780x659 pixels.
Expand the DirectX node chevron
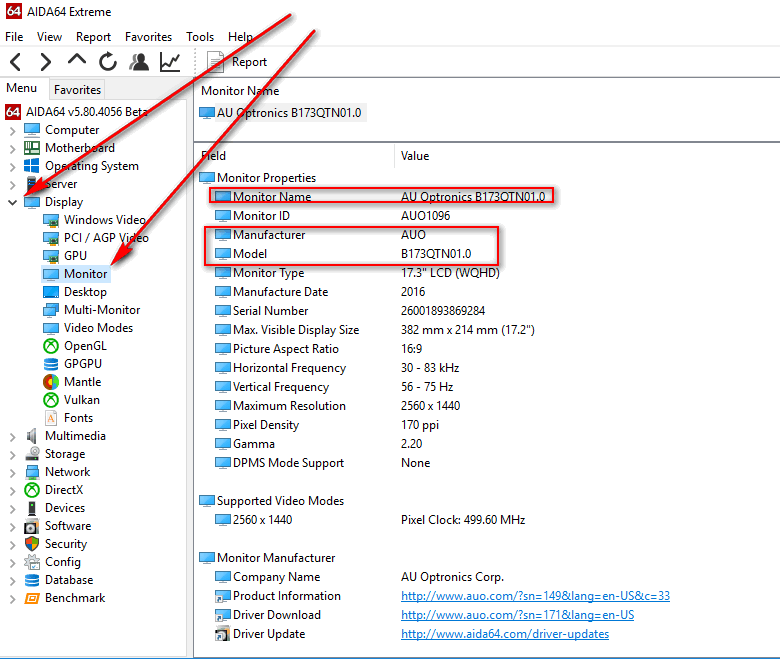coord(12,491)
